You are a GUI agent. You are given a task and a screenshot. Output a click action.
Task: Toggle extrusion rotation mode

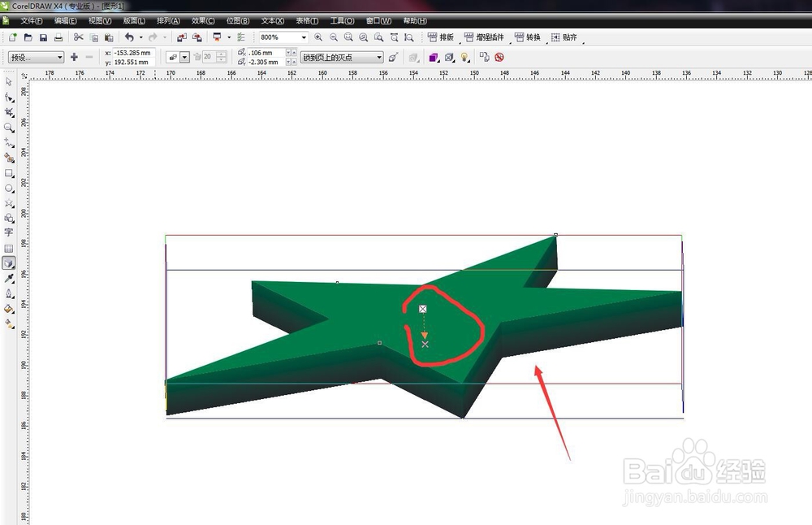pos(393,57)
